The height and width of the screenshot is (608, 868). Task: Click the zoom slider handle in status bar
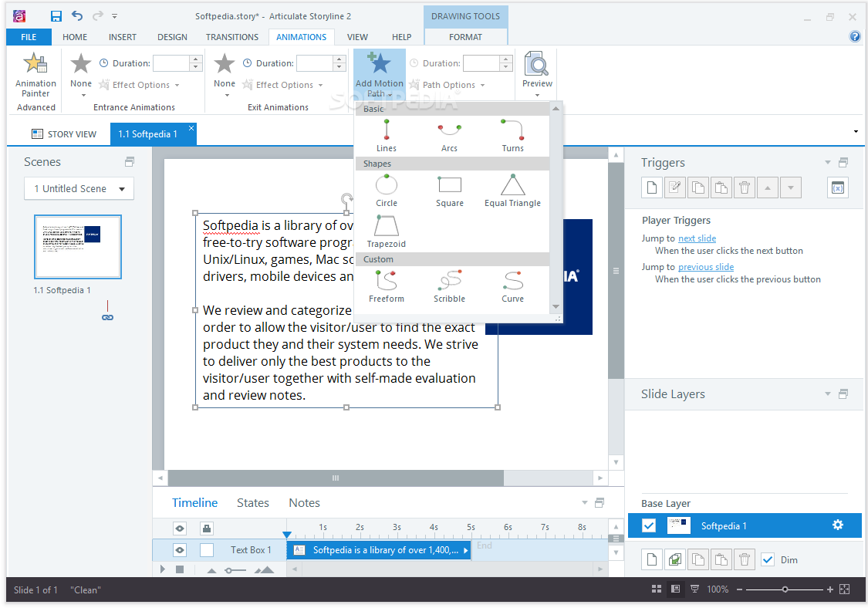click(785, 589)
